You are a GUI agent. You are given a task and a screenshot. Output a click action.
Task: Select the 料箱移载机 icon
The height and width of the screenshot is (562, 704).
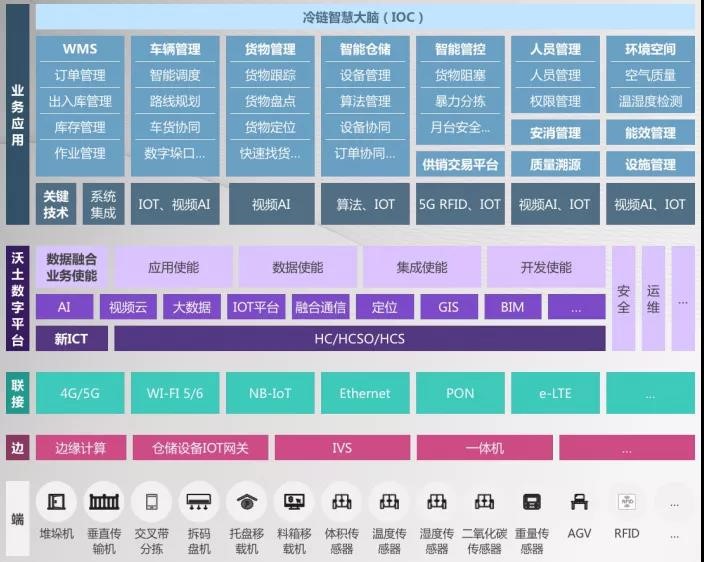pos(294,502)
